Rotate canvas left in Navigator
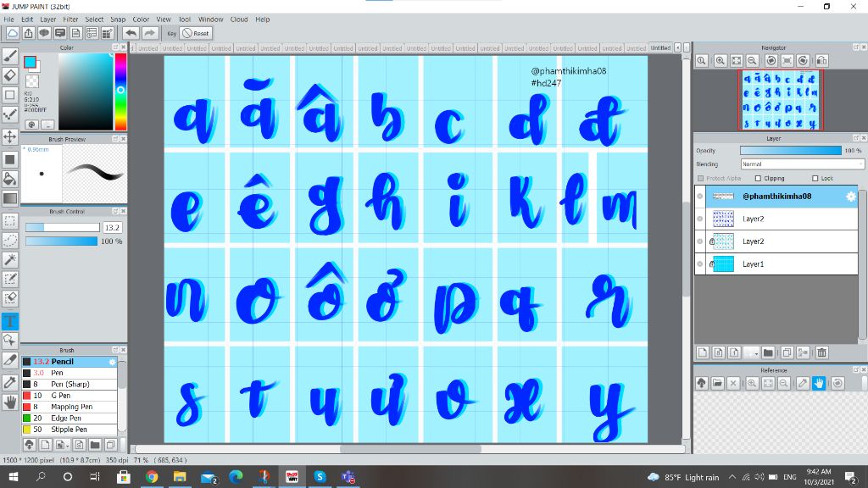This screenshot has height=488, width=868. [771, 60]
